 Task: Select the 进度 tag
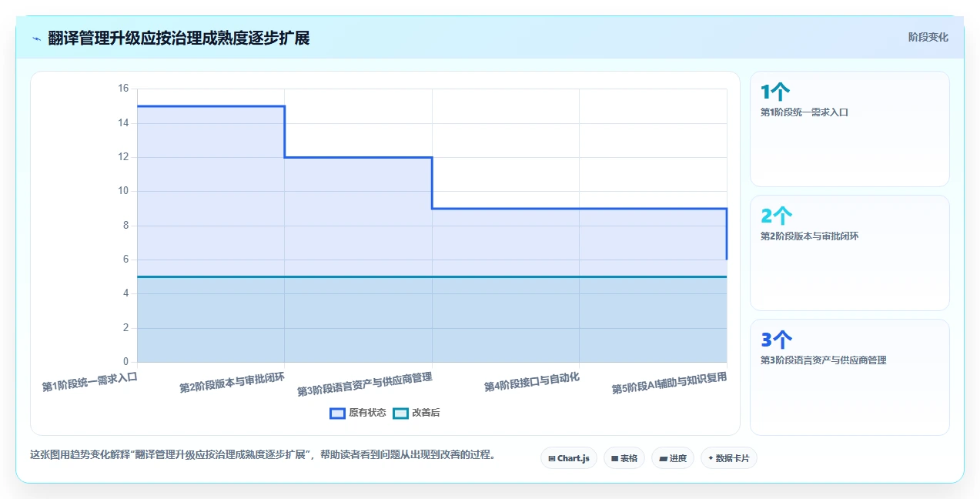[x=673, y=458]
